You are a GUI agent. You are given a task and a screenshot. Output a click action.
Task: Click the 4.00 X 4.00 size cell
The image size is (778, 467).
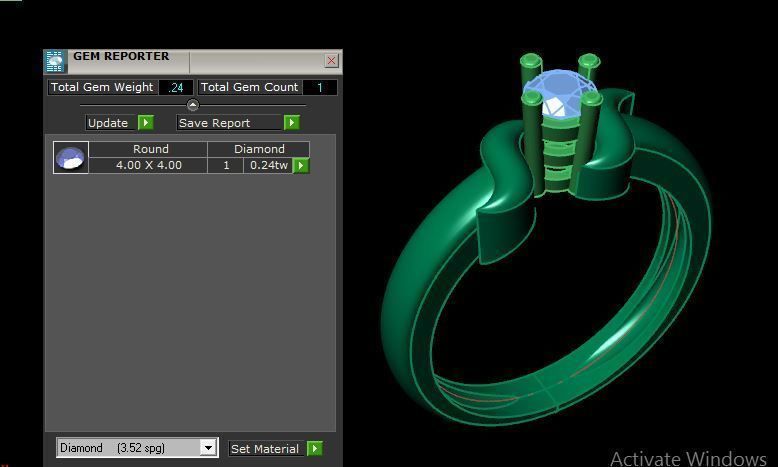148,165
